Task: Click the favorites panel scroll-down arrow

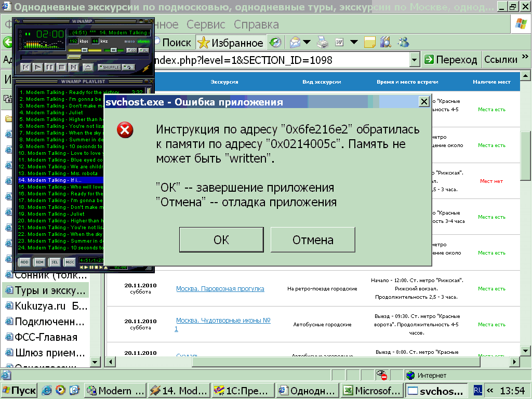Action: [x=95, y=362]
